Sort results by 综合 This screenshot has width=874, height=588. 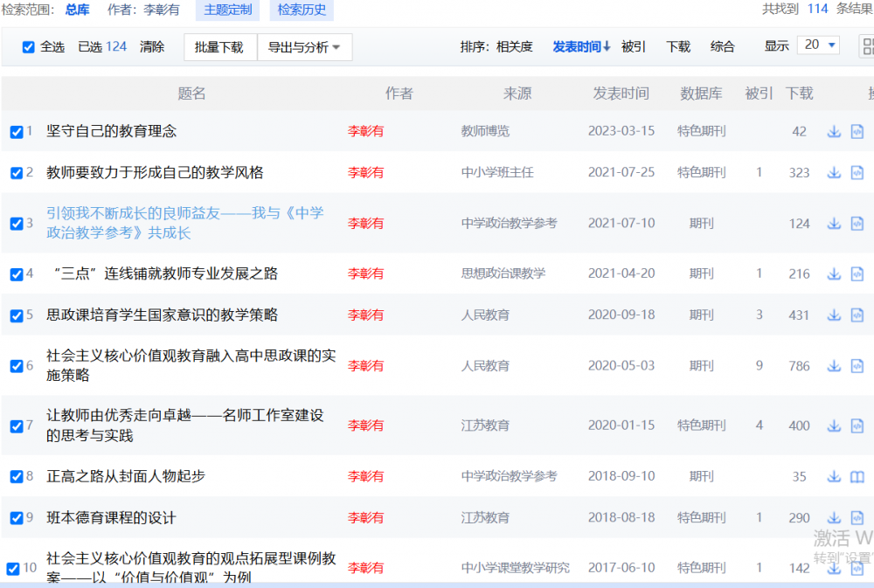point(723,47)
